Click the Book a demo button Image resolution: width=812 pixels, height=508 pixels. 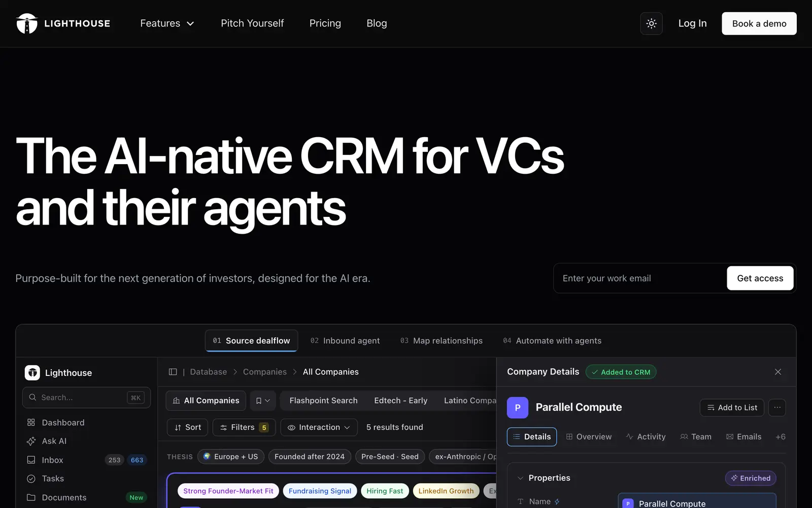click(x=759, y=23)
